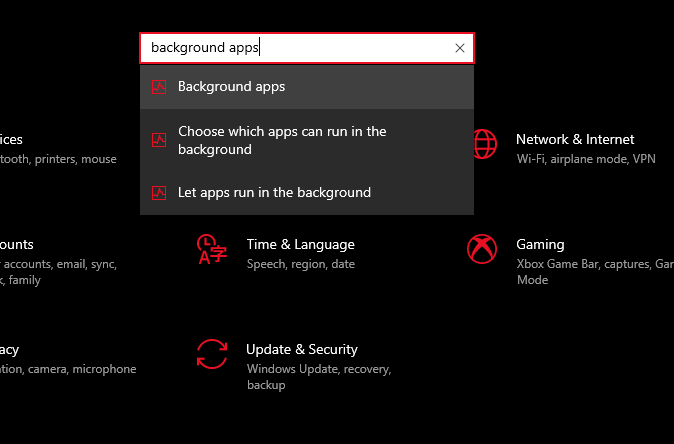Image resolution: width=674 pixels, height=444 pixels.
Task: Click the search box containing "background apps"
Action: point(306,48)
